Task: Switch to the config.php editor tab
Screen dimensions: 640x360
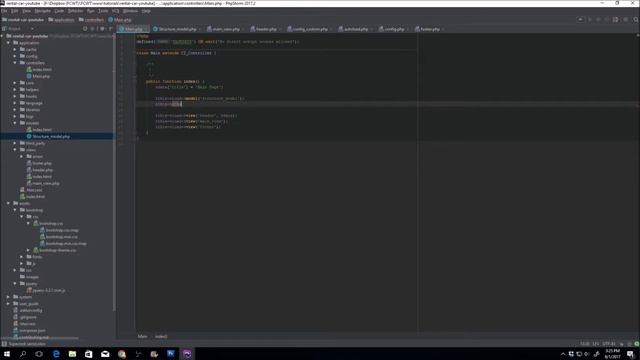Action: coord(392,29)
